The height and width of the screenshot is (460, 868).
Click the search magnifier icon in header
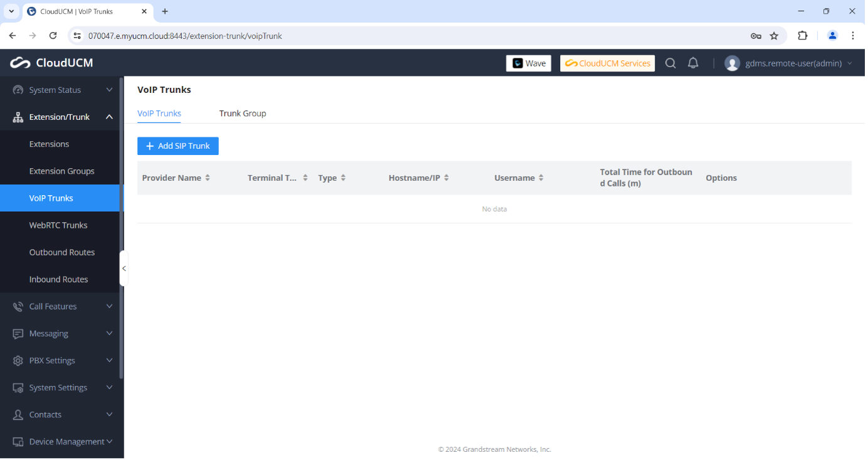coord(670,63)
